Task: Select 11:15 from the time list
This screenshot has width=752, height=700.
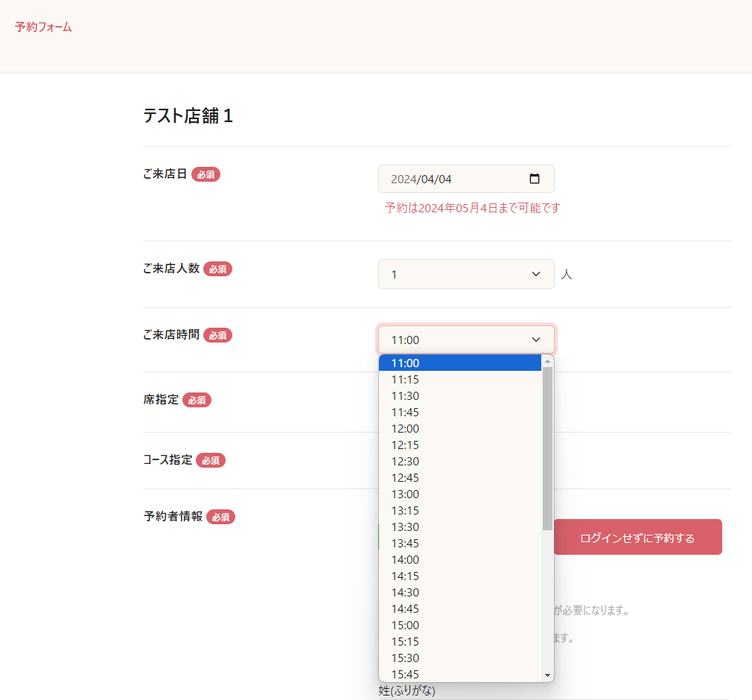Action: pos(405,380)
